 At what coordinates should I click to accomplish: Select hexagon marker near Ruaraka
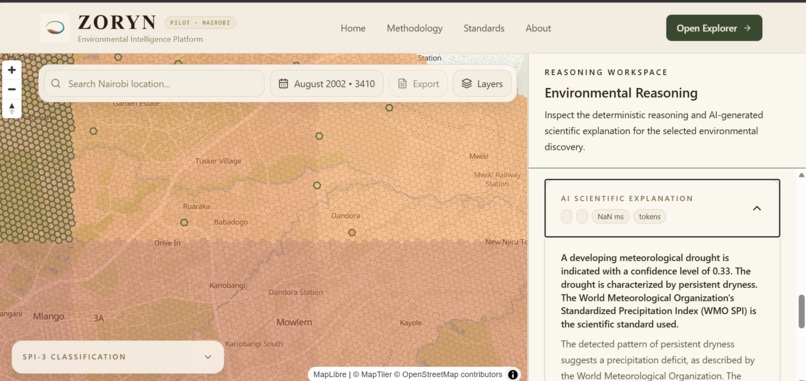tap(184, 223)
